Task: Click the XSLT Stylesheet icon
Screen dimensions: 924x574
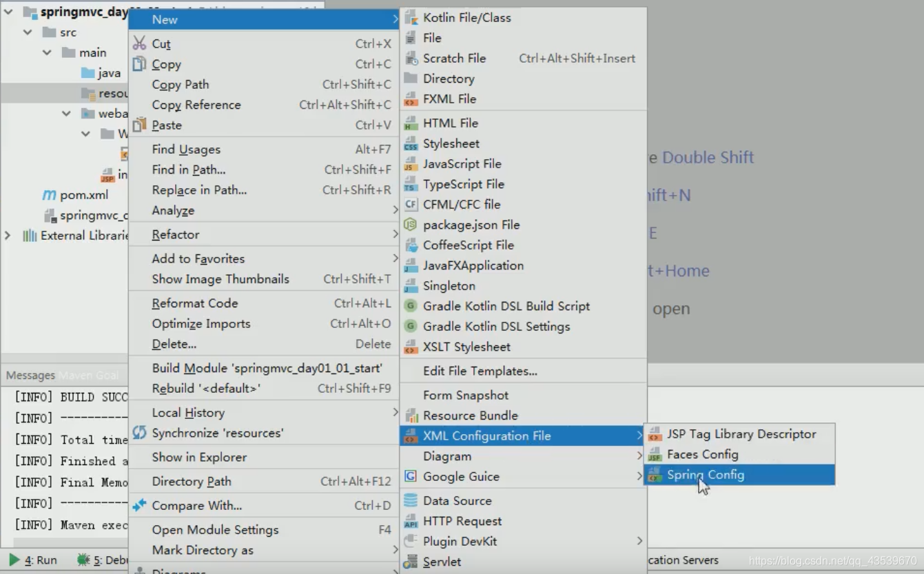Action: pos(411,347)
